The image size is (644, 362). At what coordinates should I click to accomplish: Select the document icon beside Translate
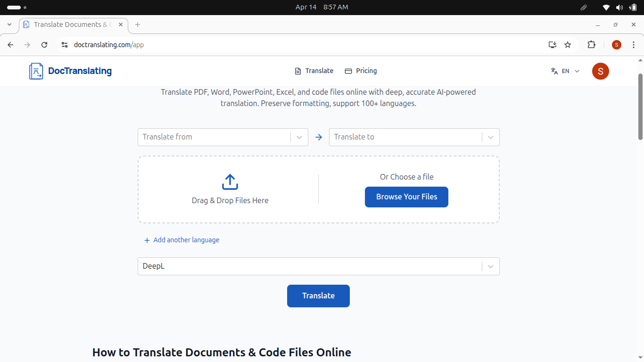297,71
